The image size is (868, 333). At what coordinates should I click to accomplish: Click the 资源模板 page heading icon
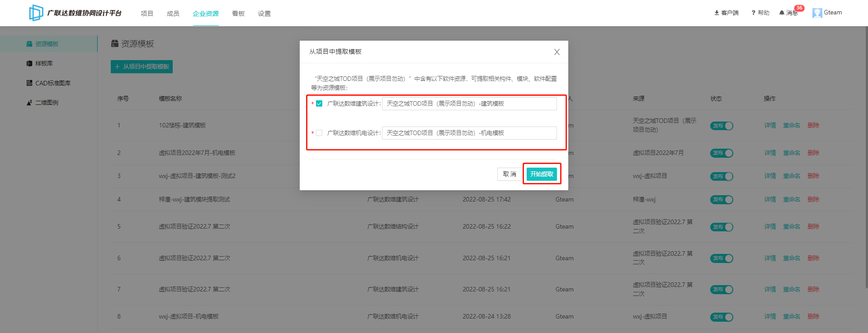click(115, 43)
